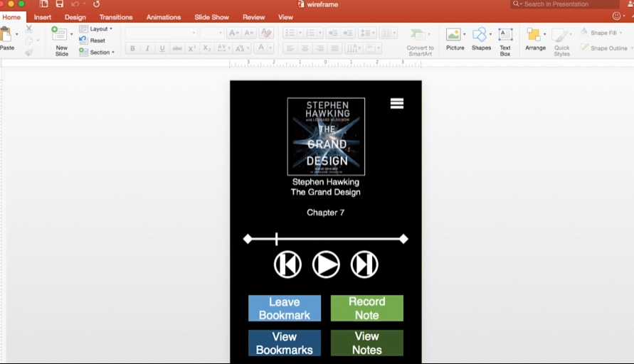Screen dimensions: 634x364
Task: Click the hamburger menu icon on slide
Action: (x=396, y=103)
